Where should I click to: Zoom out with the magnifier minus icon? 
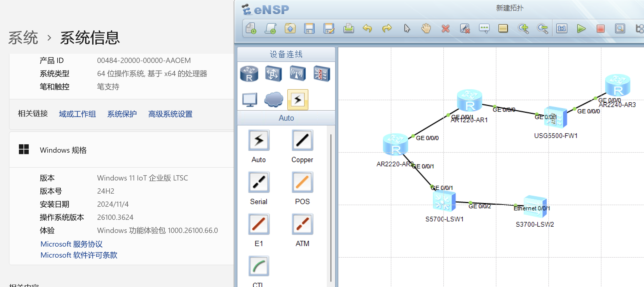click(x=543, y=28)
